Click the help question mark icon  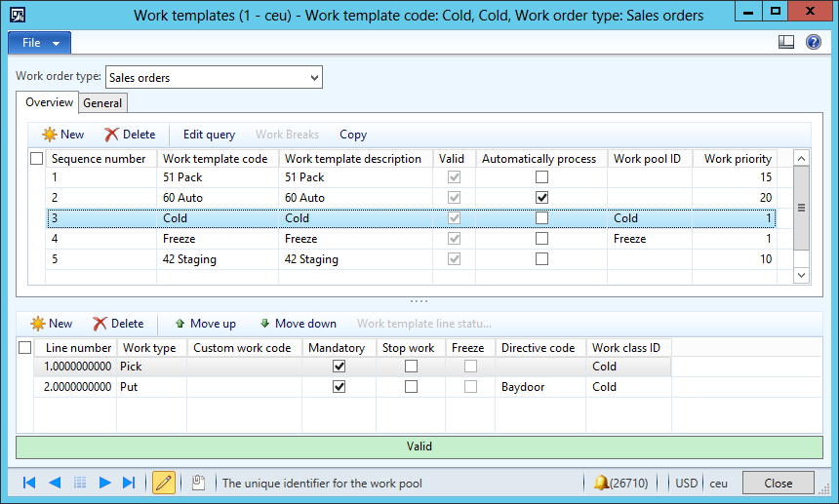(813, 43)
